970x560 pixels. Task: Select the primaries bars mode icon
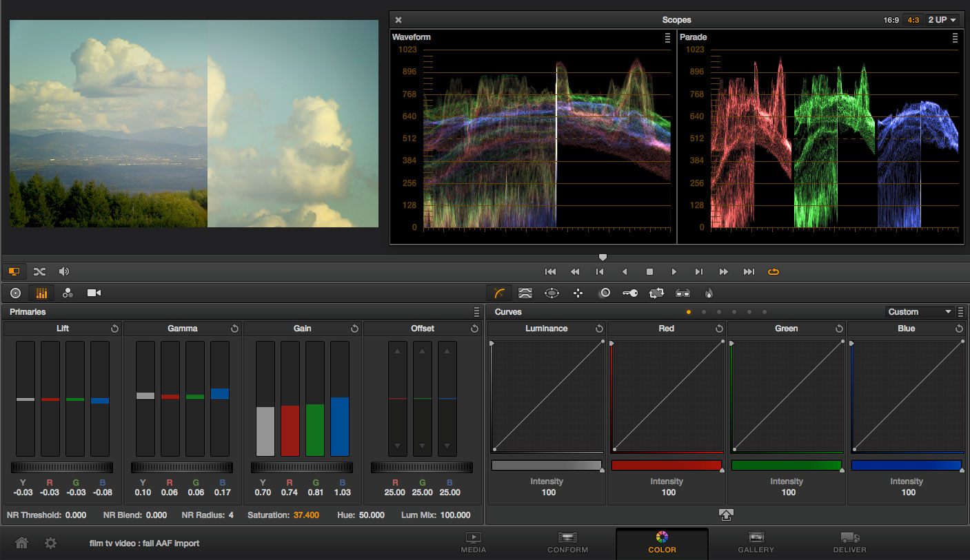(41, 293)
